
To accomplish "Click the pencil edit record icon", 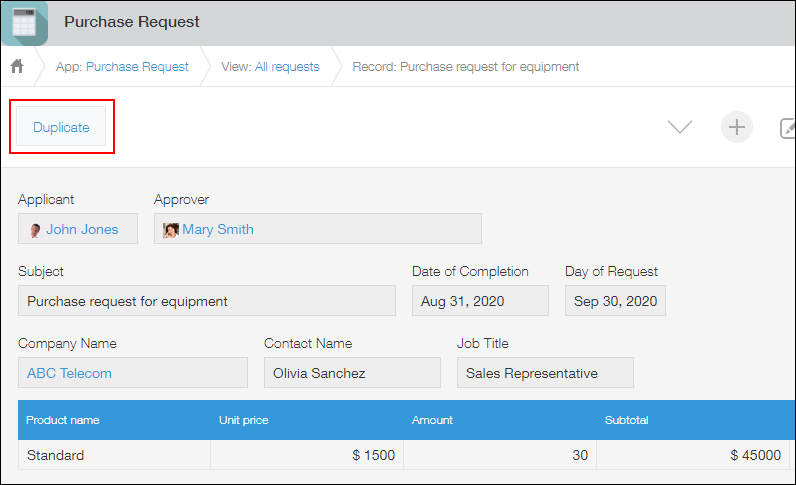I will click(787, 127).
